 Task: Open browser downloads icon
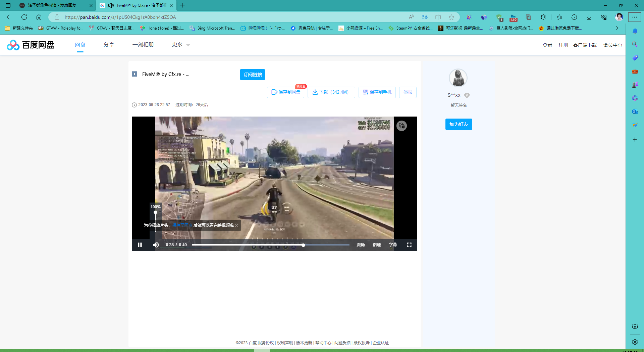point(589,17)
